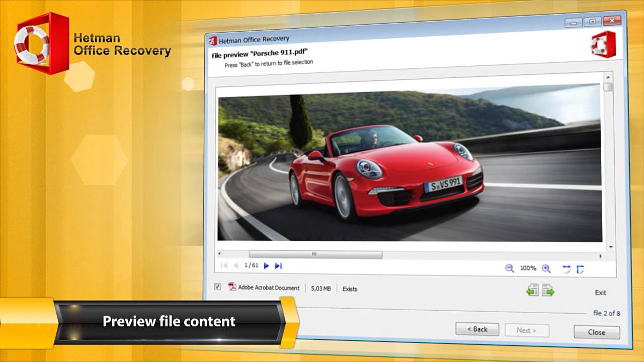Click the 5,03 MB file size text
Screen dimensions: 644x362
320,289
